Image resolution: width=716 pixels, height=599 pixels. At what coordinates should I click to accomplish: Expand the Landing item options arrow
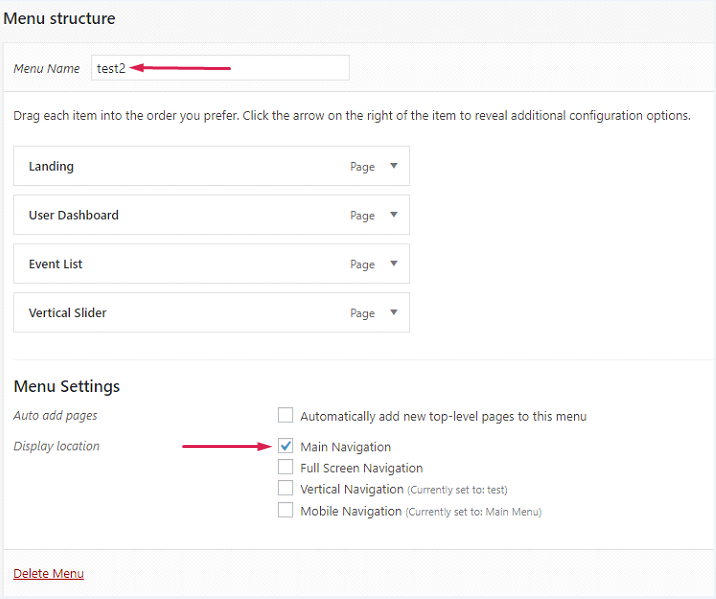394,166
